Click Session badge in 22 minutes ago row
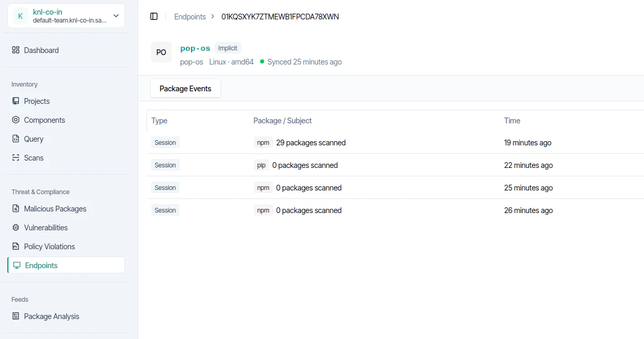The width and height of the screenshot is (644, 339). (165, 165)
